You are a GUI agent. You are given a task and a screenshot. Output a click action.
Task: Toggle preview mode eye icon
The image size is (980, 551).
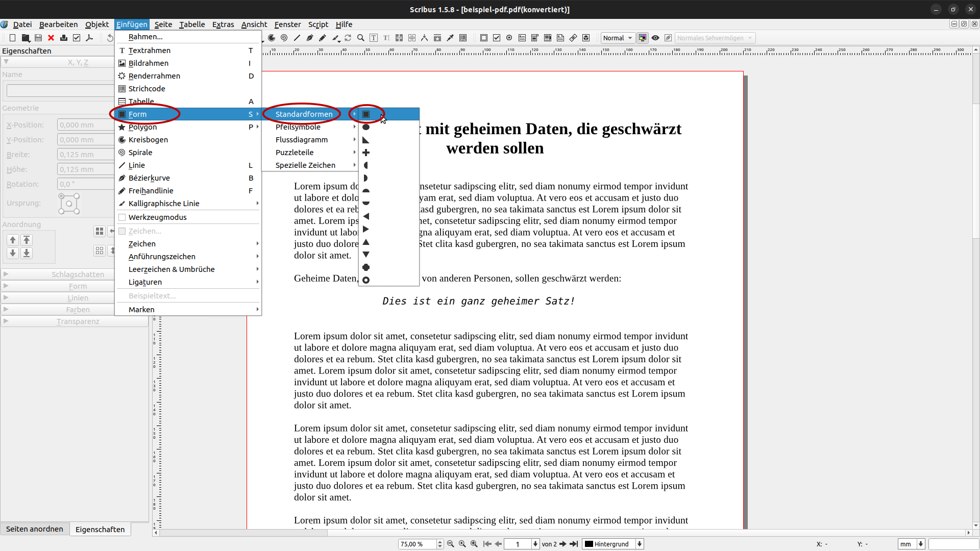point(655,38)
